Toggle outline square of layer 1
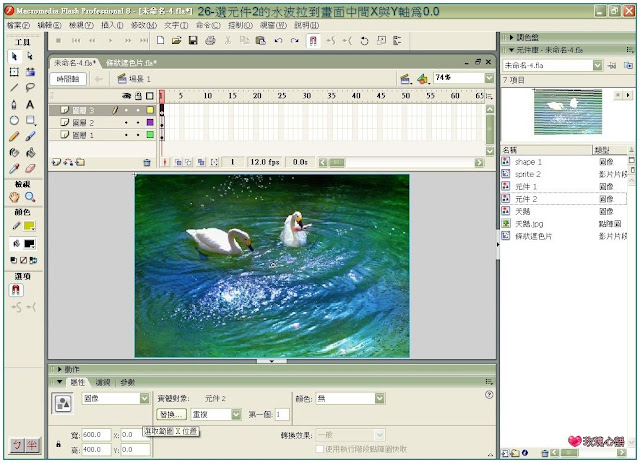The width and height of the screenshot is (640, 463). coord(150,135)
